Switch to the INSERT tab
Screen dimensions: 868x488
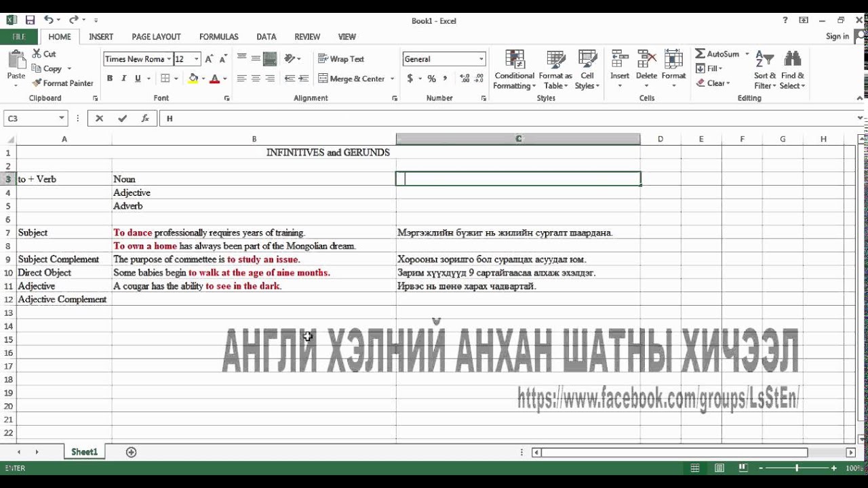point(101,37)
